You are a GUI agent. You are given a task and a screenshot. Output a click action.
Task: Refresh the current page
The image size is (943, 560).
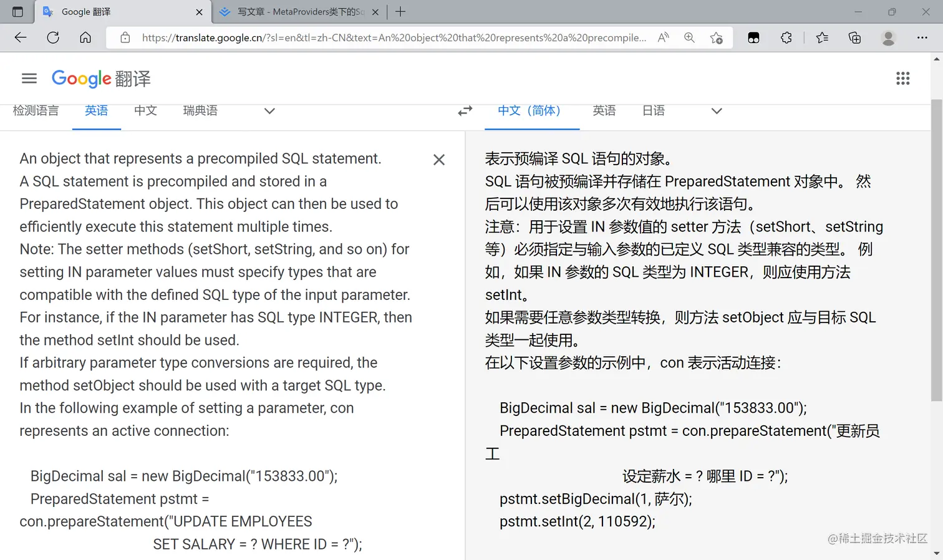point(53,37)
